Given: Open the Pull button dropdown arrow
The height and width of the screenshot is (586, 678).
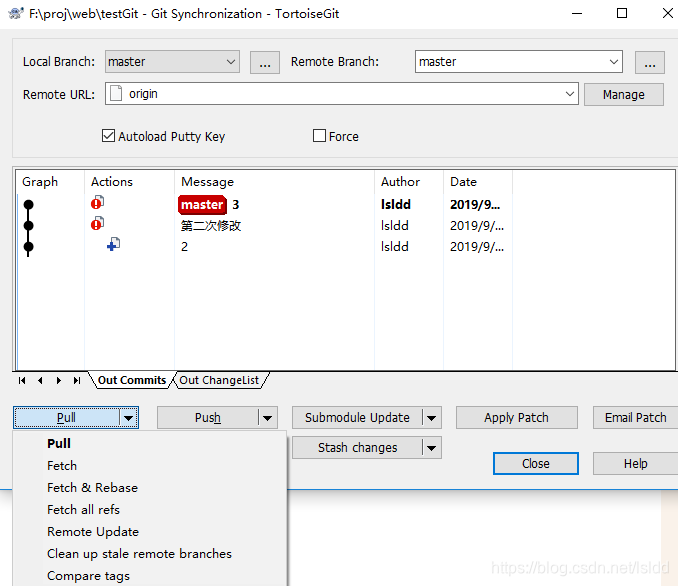Looking at the screenshot, I should coord(128,418).
